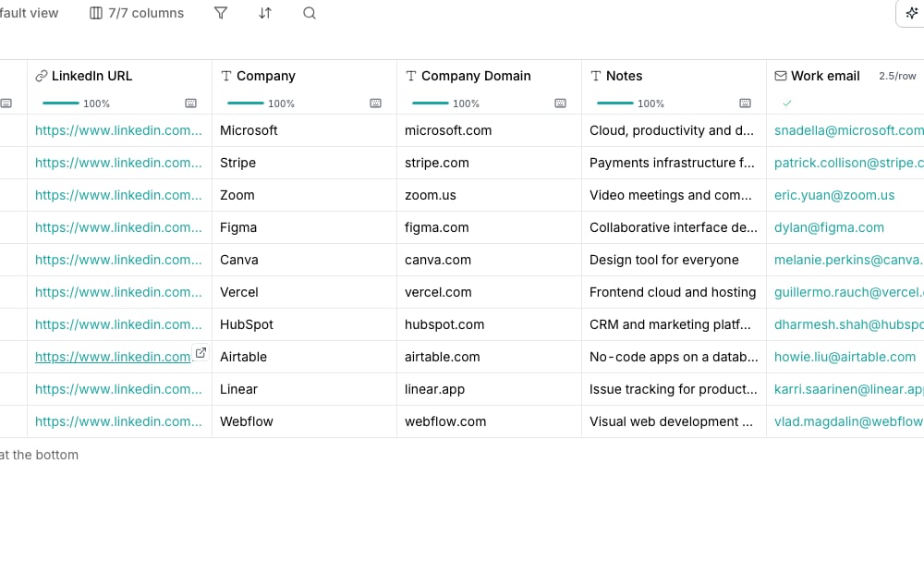Open LinkedIn link in Stripe row
924x573 pixels.
point(118,163)
